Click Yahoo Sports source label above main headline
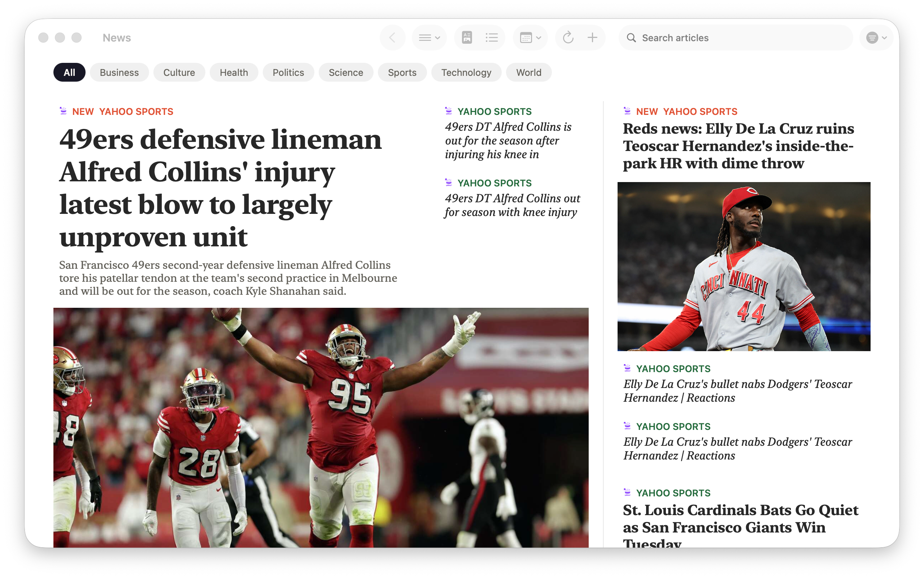Viewport: 924px width, 578px height. (136, 112)
